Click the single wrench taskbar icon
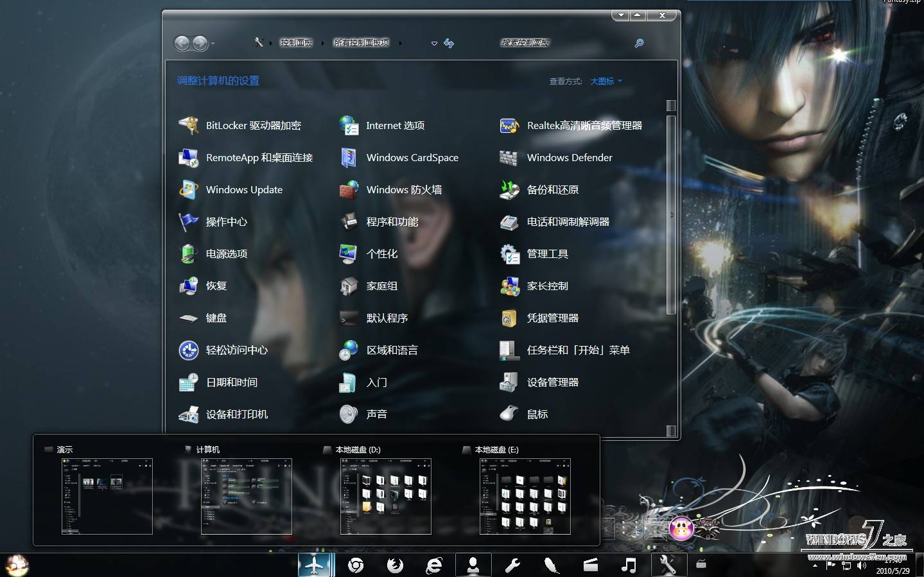This screenshot has width=924, height=577. (512, 565)
